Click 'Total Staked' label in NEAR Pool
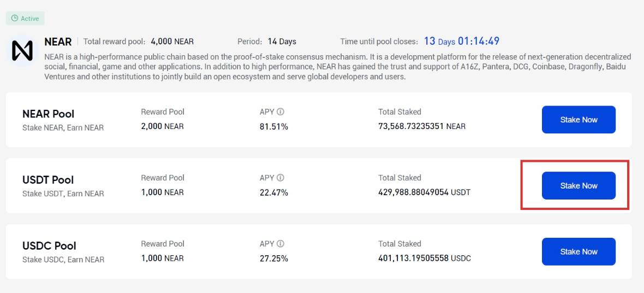The width and height of the screenshot is (644, 293). [399, 112]
